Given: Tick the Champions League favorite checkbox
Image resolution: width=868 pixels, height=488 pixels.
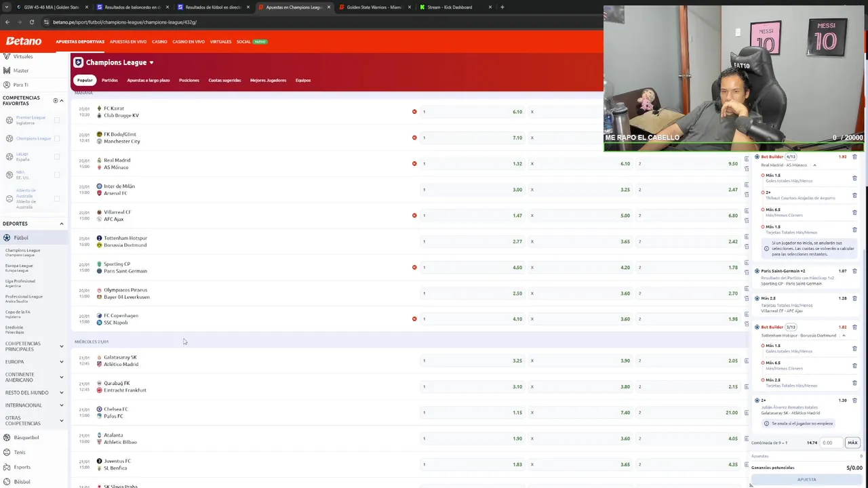Looking at the screenshot, I should pos(57,138).
